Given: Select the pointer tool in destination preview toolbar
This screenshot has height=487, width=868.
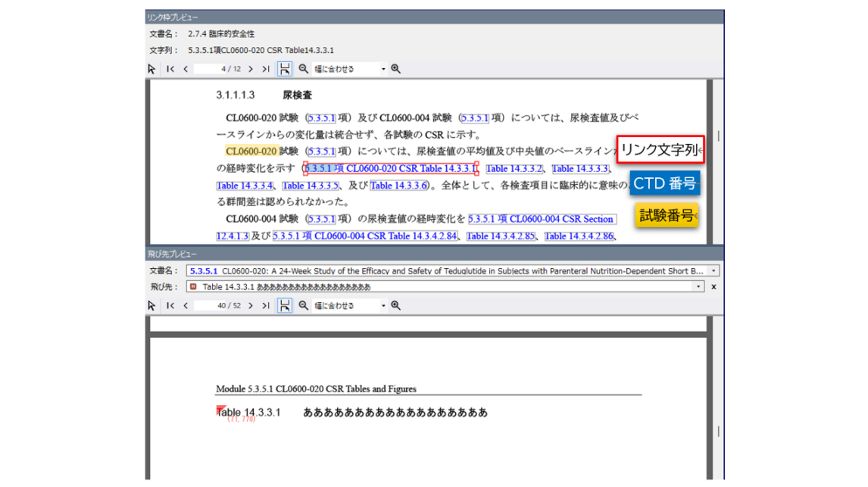Looking at the screenshot, I should tap(151, 306).
